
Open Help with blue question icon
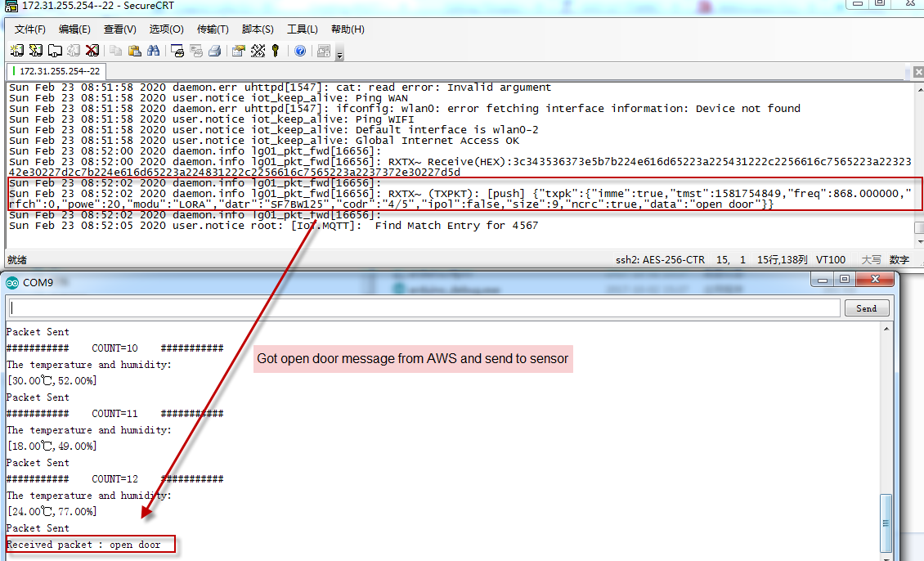(300, 51)
